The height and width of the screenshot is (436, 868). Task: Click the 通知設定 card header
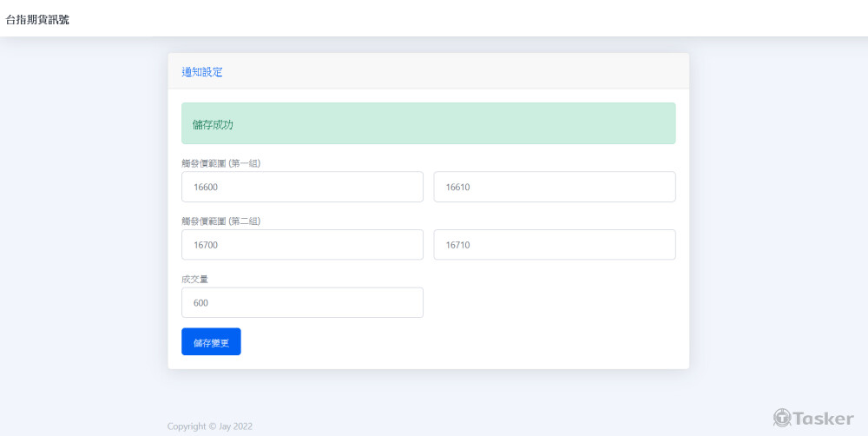tap(202, 72)
